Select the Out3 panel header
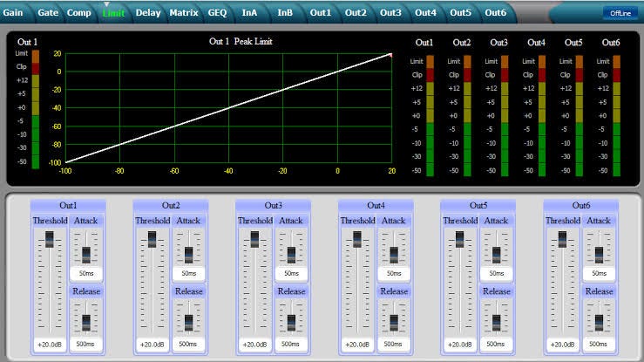Image resolution: width=644 pixels, height=362 pixels. [x=273, y=206]
